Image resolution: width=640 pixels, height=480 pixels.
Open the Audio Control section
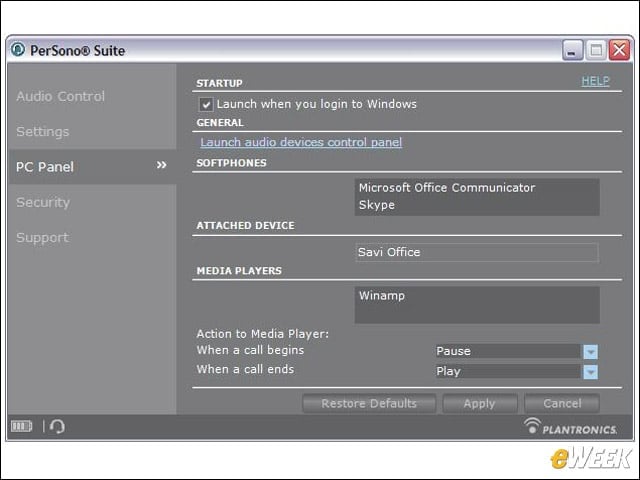coord(60,96)
